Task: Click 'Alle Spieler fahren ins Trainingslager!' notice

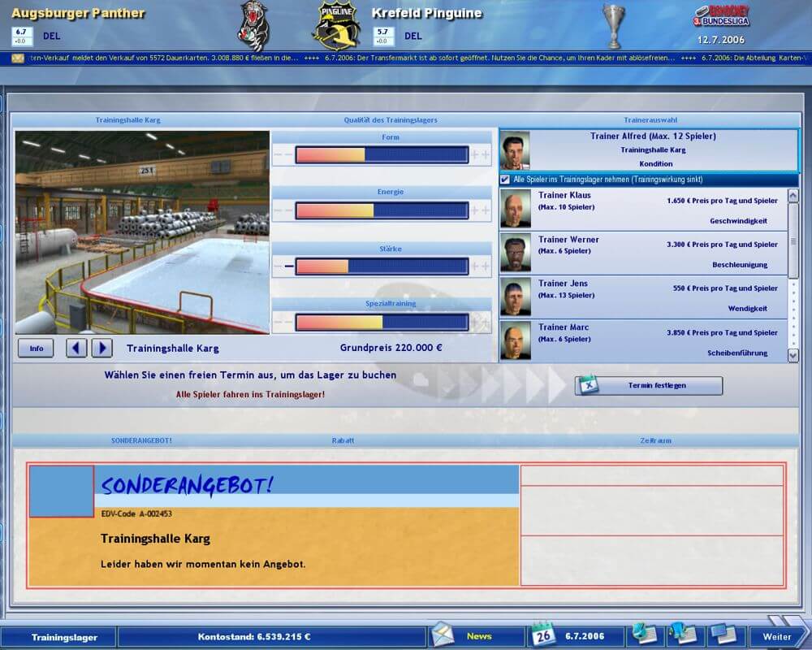Action: click(250, 394)
